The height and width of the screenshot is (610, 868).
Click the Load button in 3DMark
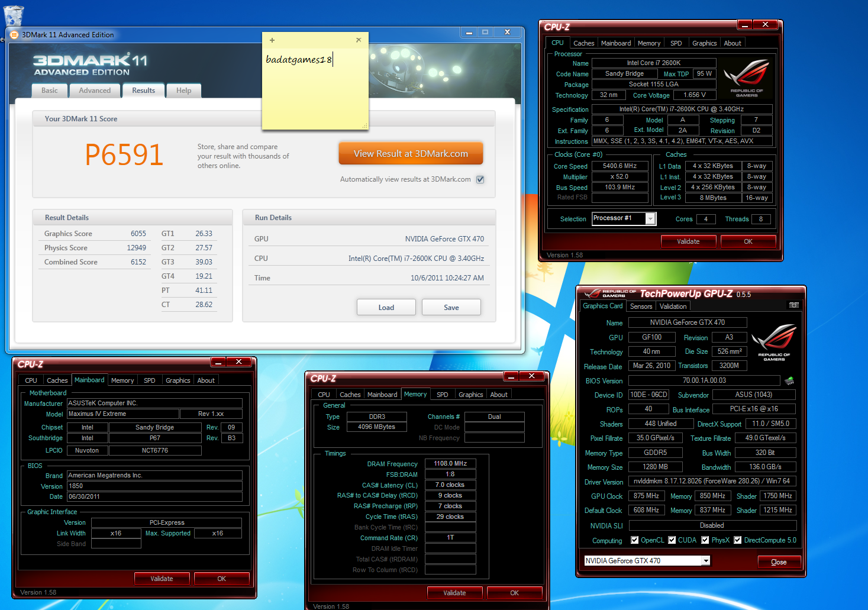386,307
